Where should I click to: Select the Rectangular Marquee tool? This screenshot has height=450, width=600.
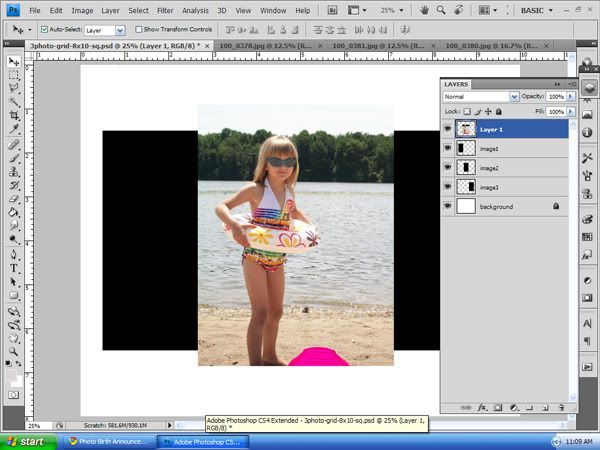14,75
